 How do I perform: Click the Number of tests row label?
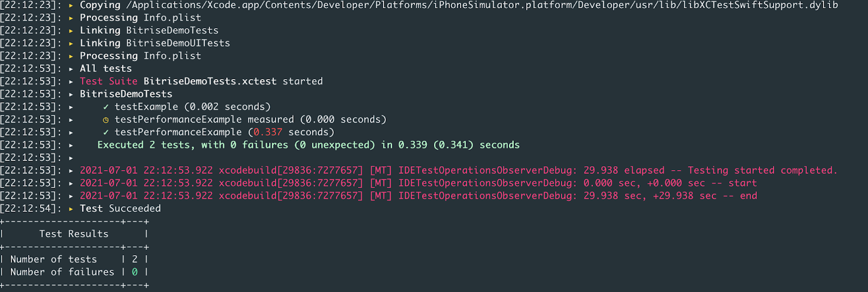(53, 259)
